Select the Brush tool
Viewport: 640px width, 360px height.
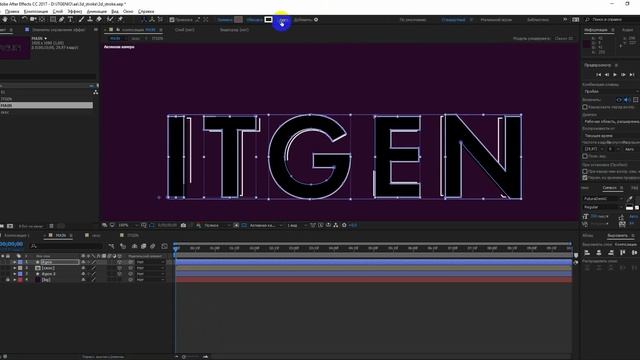81,20
